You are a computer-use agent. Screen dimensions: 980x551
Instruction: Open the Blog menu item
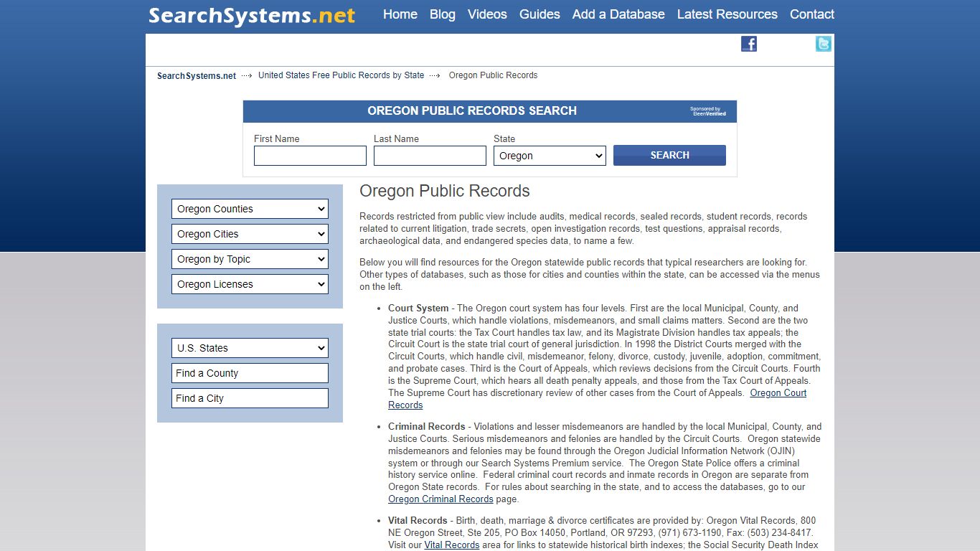(443, 14)
